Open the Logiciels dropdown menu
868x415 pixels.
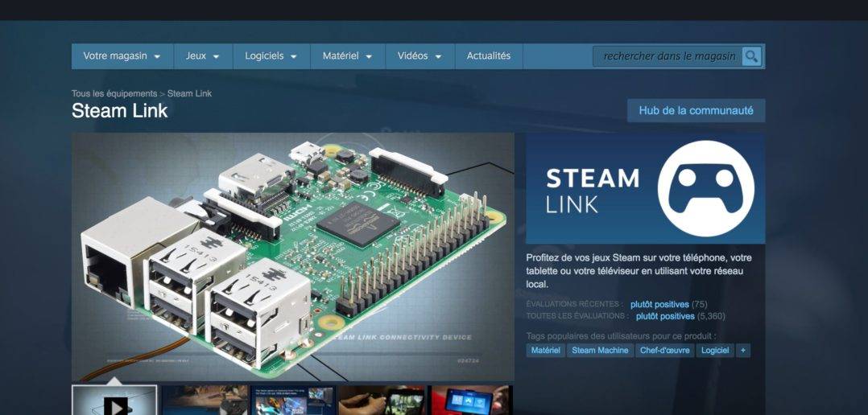[271, 56]
